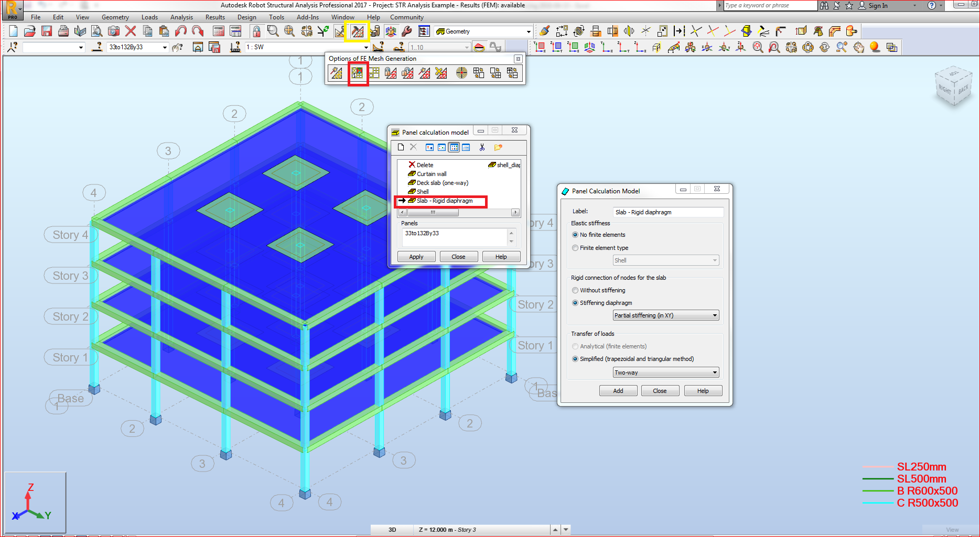Undo the last action with the red arrow
Viewport: 980px width, 537px height.
click(181, 31)
